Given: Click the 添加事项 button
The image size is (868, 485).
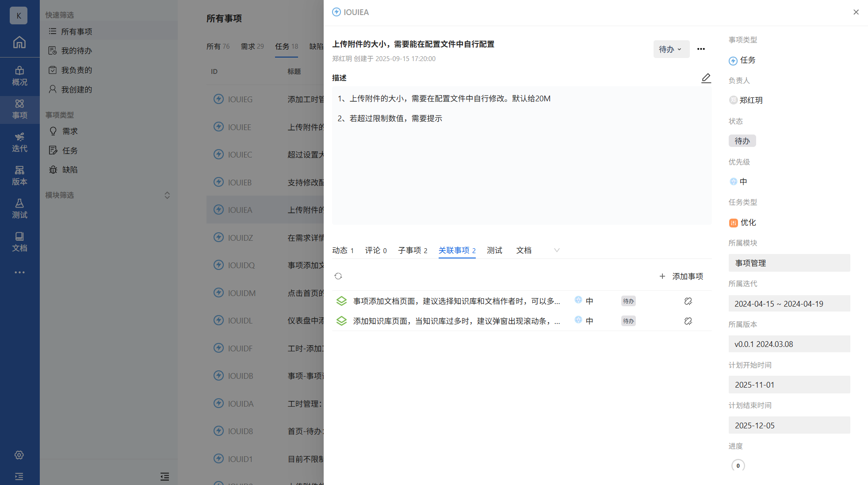Looking at the screenshot, I should point(681,276).
